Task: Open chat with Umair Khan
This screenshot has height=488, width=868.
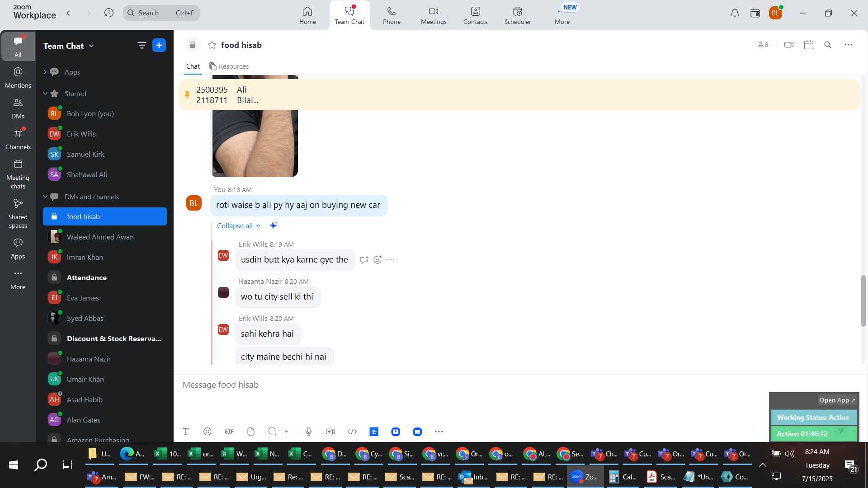Action: click(105, 379)
